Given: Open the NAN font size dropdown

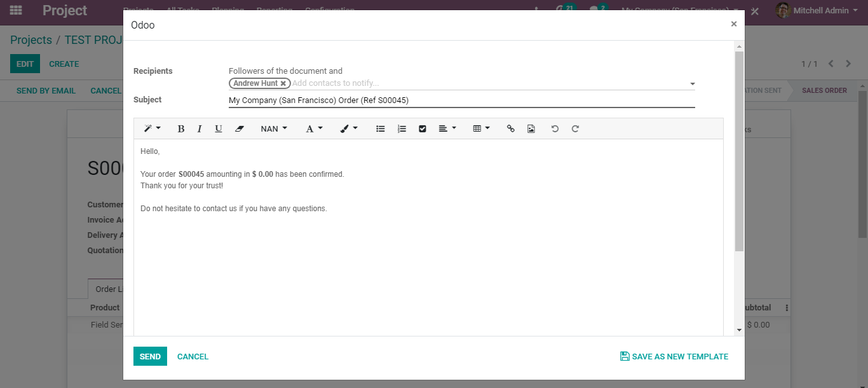Looking at the screenshot, I should [274, 128].
